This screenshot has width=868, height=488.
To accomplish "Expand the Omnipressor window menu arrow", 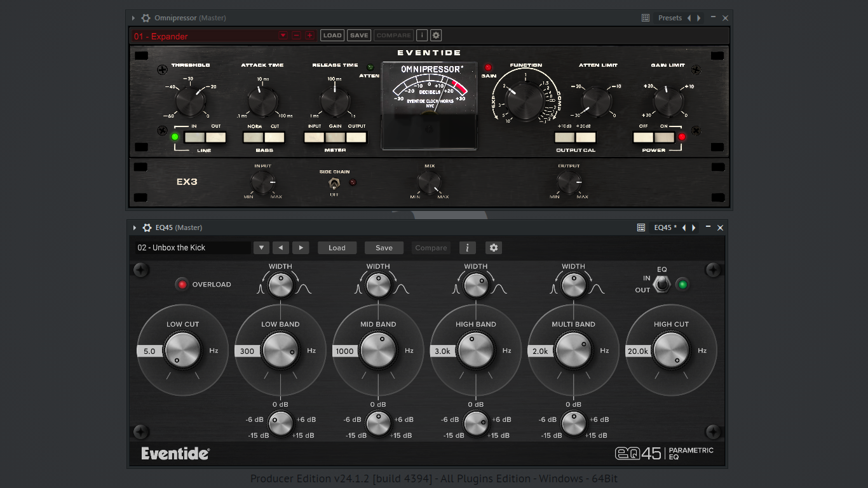I will (133, 18).
